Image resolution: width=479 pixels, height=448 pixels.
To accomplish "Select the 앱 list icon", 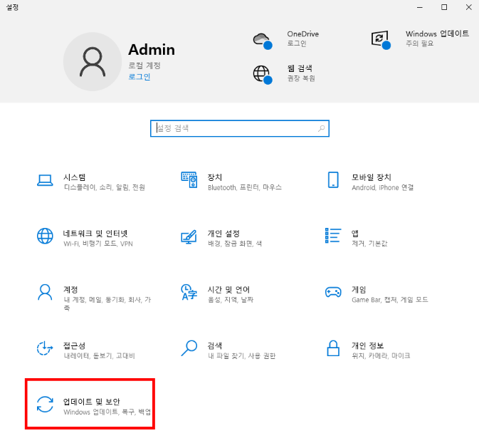I will 333,236.
